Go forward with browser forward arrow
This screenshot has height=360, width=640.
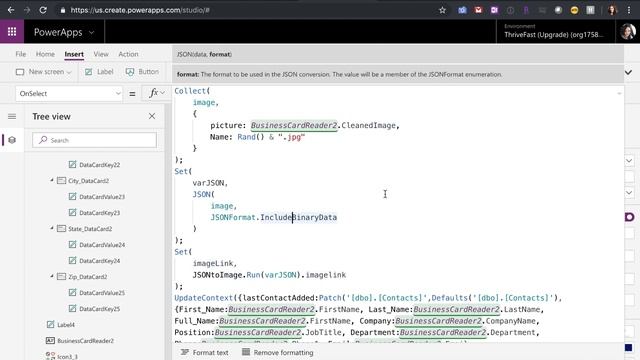pyautogui.click(x=27, y=10)
